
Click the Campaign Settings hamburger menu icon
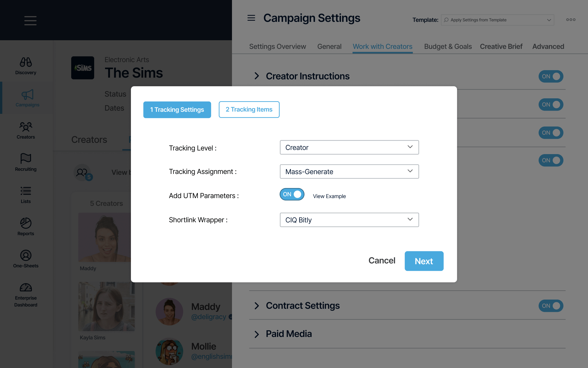click(x=251, y=18)
